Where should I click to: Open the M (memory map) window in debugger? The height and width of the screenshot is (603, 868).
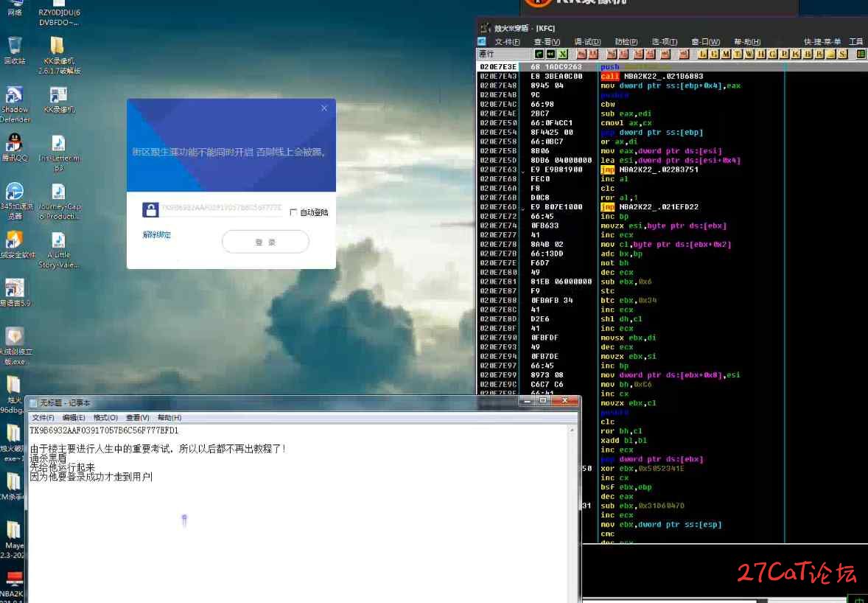tap(727, 54)
